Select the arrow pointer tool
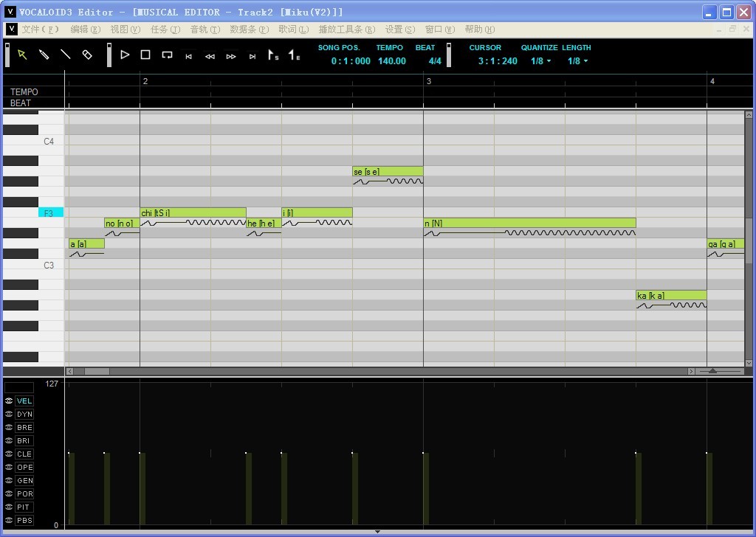The height and width of the screenshot is (537, 756). [22, 55]
